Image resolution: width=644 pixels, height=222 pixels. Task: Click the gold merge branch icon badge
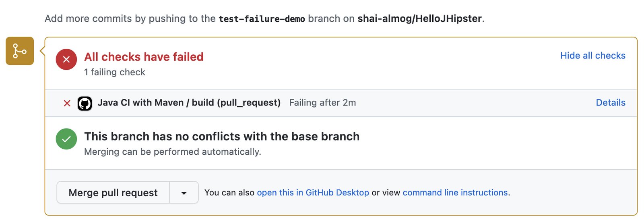click(x=20, y=51)
